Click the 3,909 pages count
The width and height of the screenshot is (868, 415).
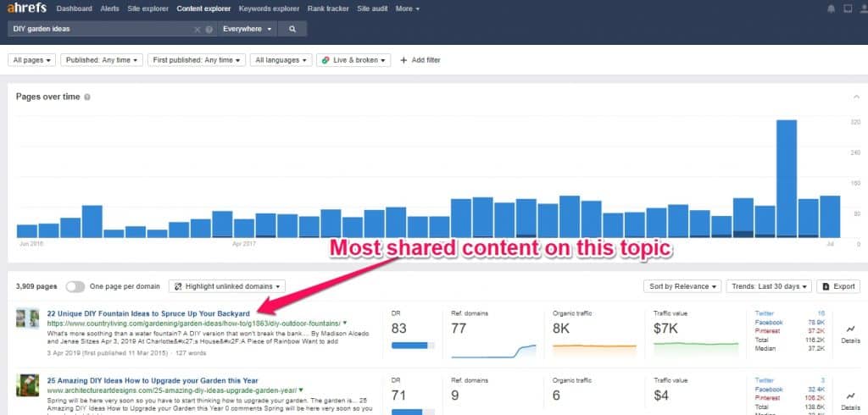(x=36, y=286)
